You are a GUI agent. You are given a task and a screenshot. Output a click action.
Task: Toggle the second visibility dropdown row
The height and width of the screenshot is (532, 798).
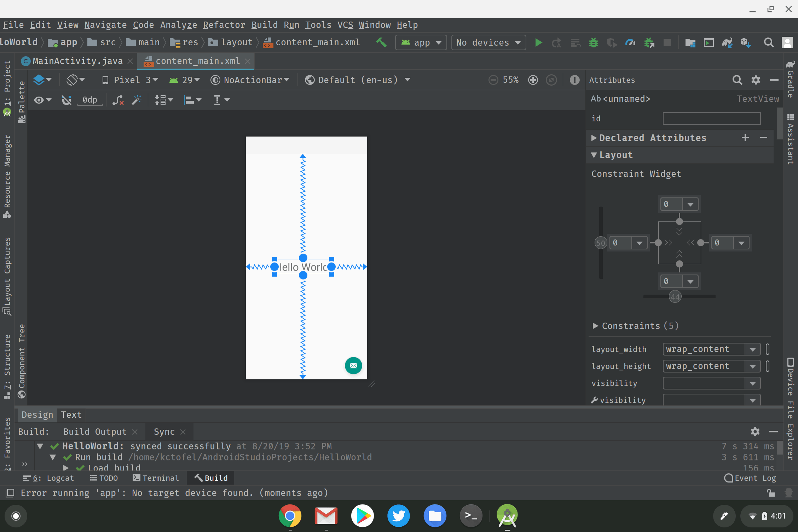coord(754,400)
